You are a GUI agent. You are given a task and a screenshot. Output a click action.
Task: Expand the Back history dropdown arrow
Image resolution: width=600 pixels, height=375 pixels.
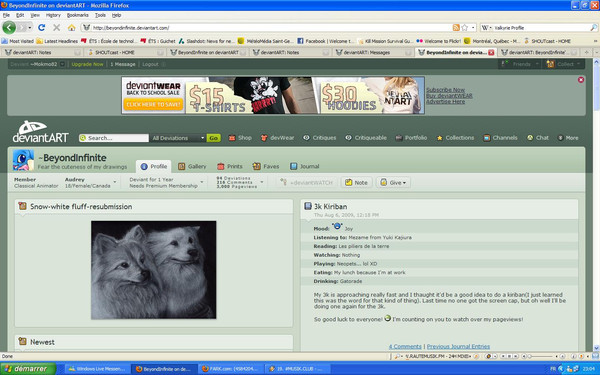click(x=29, y=28)
